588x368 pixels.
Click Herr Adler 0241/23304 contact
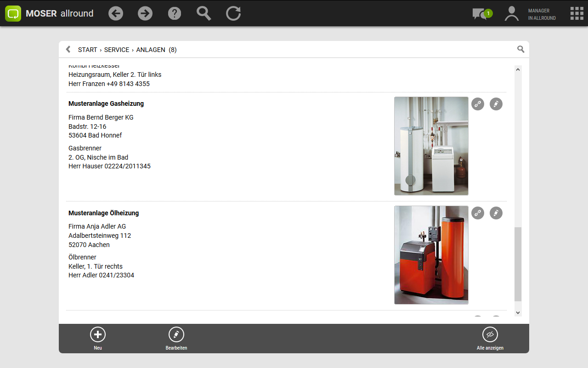pyautogui.click(x=101, y=275)
